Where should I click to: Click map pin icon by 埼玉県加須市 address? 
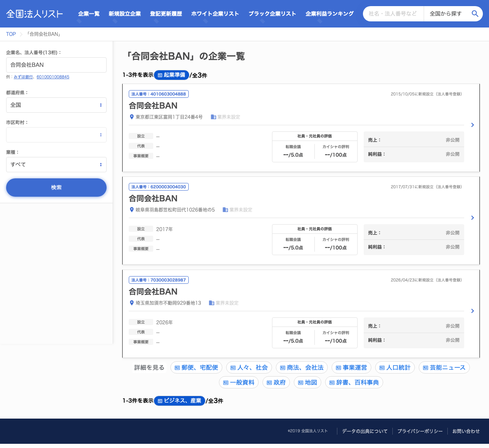tap(132, 303)
